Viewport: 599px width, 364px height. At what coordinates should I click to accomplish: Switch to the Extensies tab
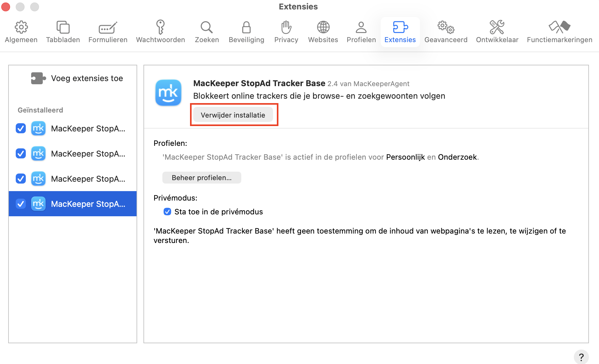400,31
